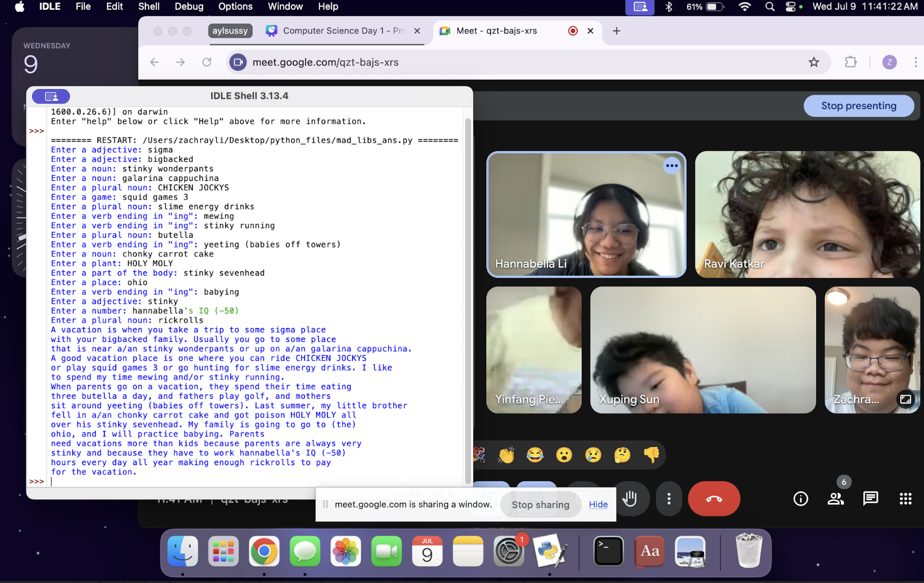The height and width of the screenshot is (583, 924).
Task: Click the IDLE shell vertical scrollbar
Action: tap(468, 297)
